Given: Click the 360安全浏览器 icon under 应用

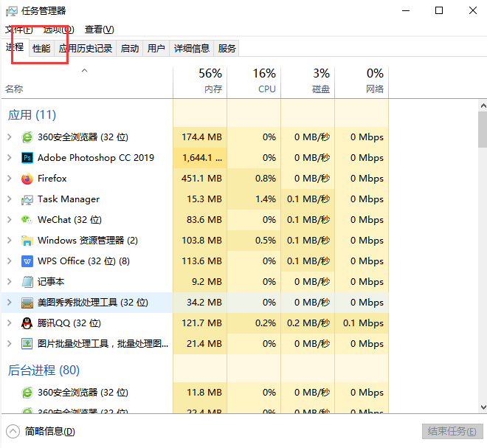Looking at the screenshot, I should (x=27, y=137).
